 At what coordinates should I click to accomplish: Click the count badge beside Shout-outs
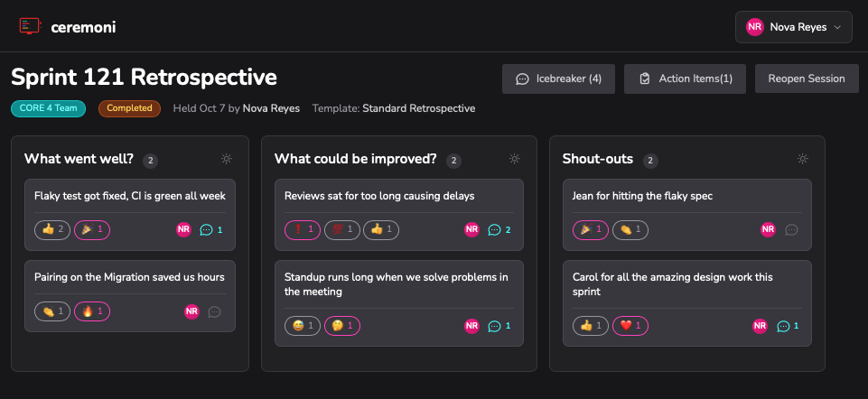point(650,161)
